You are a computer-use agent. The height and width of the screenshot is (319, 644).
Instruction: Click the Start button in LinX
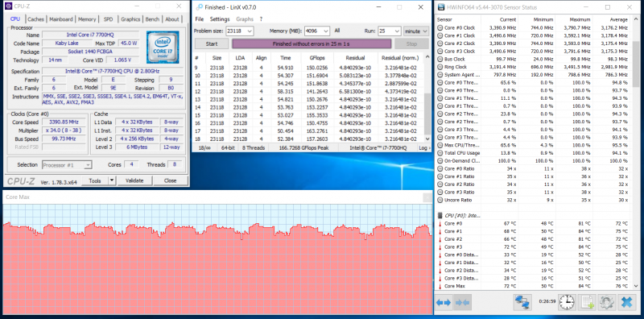point(212,44)
